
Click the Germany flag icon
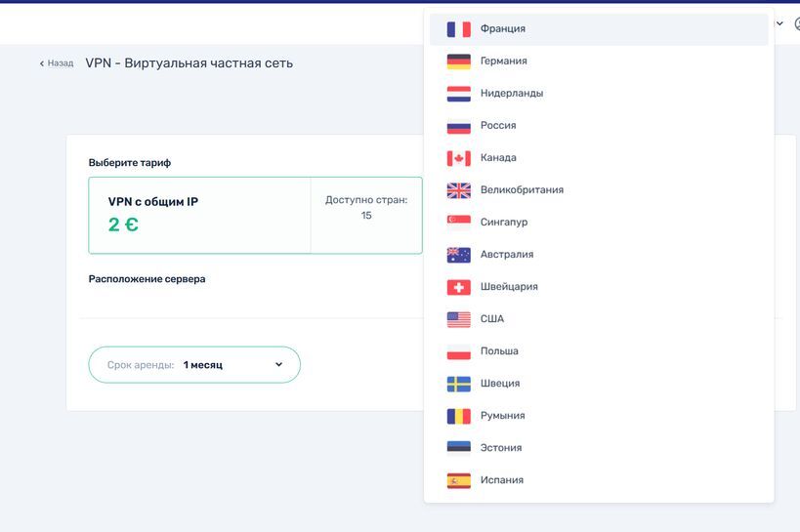point(458,61)
